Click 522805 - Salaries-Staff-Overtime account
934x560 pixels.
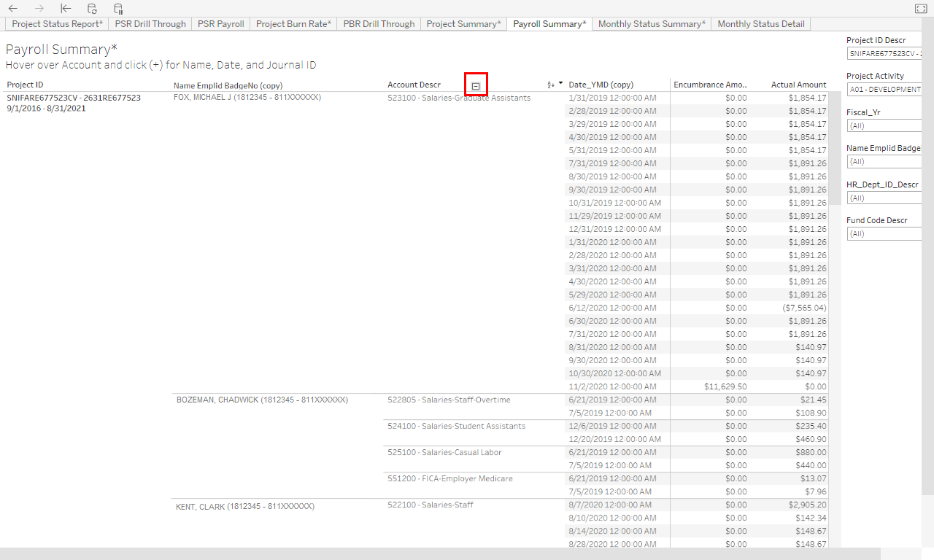[x=449, y=400]
